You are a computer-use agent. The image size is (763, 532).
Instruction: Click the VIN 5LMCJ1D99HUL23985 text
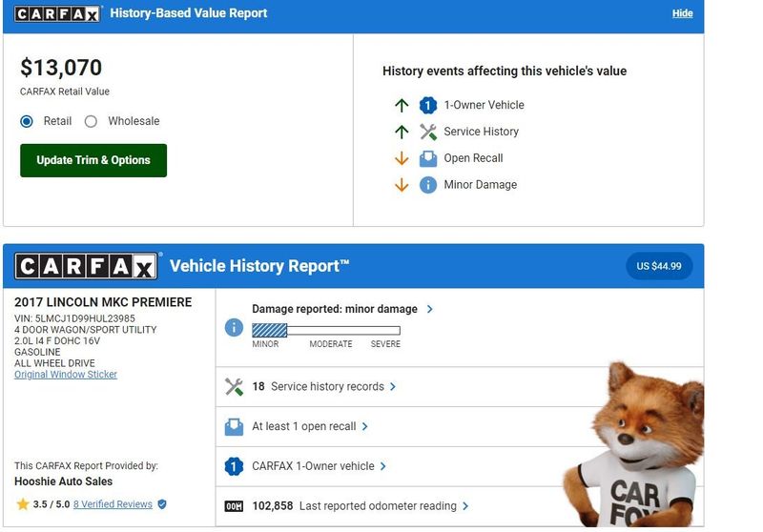(74, 318)
